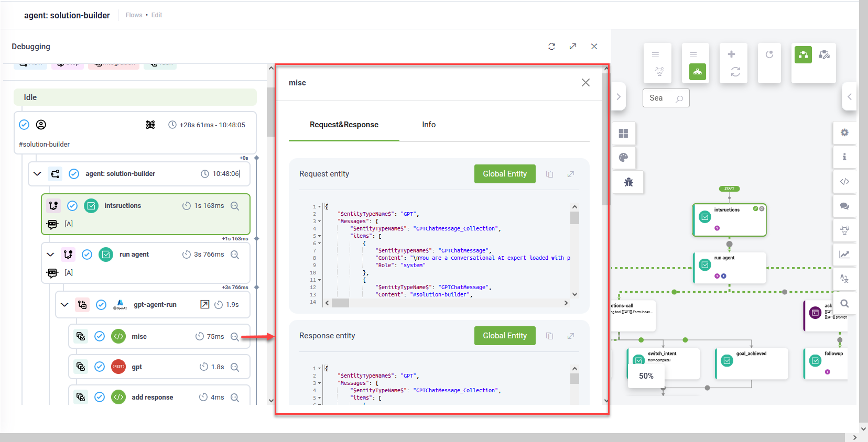Expand the Debugging panel to fullscreen
This screenshot has height=442, width=868.
[x=573, y=47]
